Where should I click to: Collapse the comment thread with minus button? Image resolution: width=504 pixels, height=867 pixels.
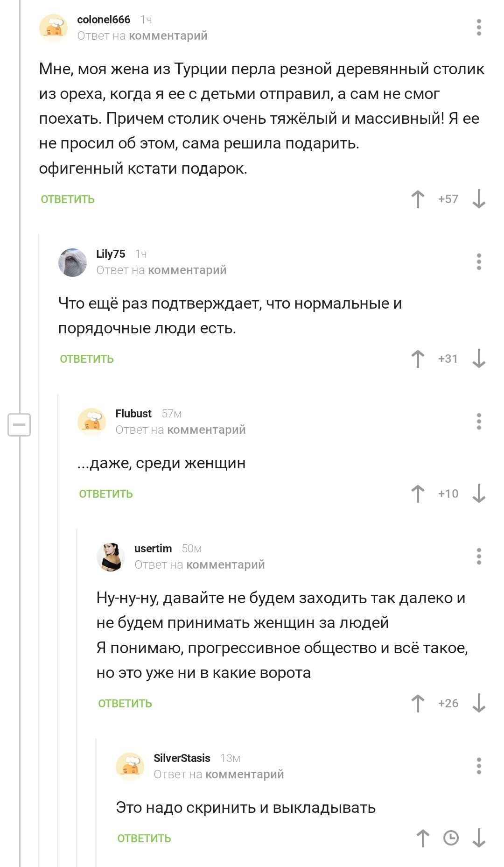click(x=19, y=425)
